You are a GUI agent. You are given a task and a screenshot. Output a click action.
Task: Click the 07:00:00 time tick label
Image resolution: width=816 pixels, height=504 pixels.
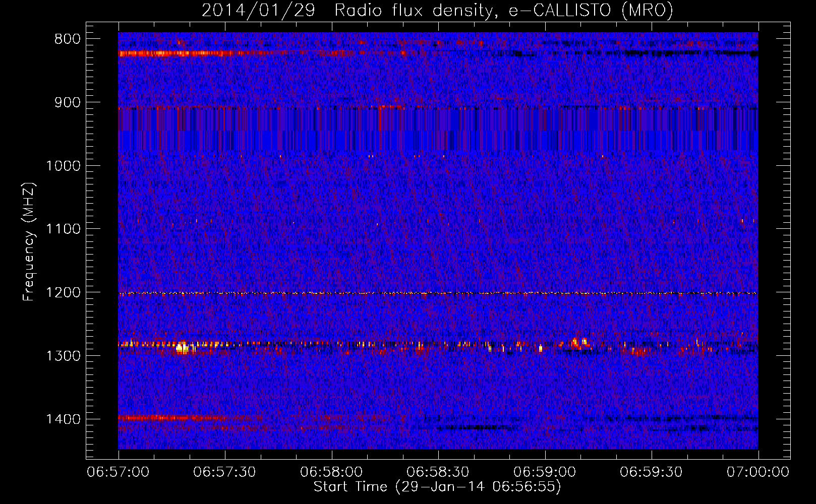(x=758, y=472)
